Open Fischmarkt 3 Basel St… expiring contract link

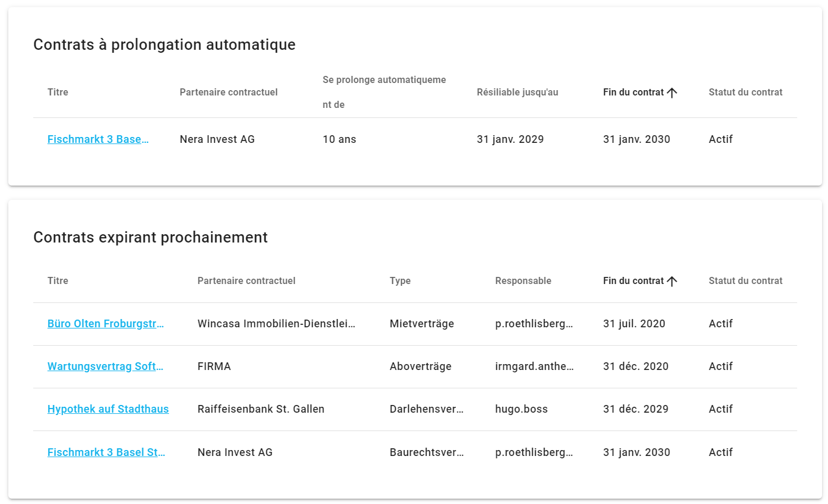point(106,452)
